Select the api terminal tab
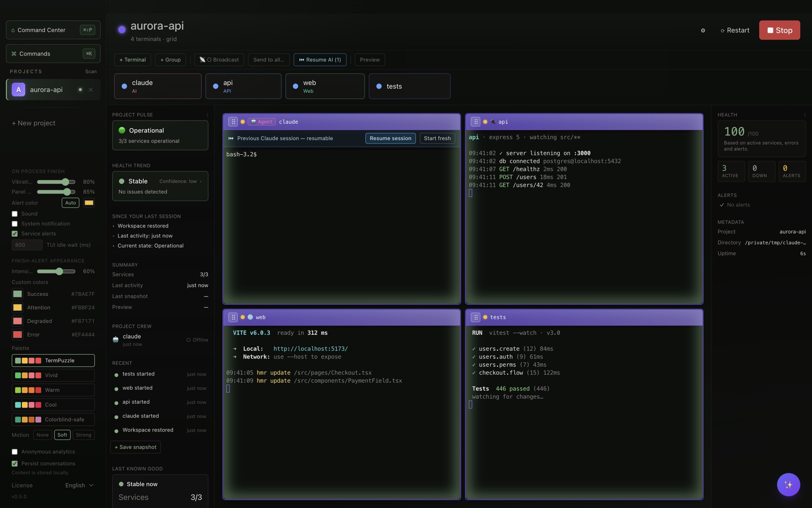This screenshot has height=508, width=812. pos(244,86)
